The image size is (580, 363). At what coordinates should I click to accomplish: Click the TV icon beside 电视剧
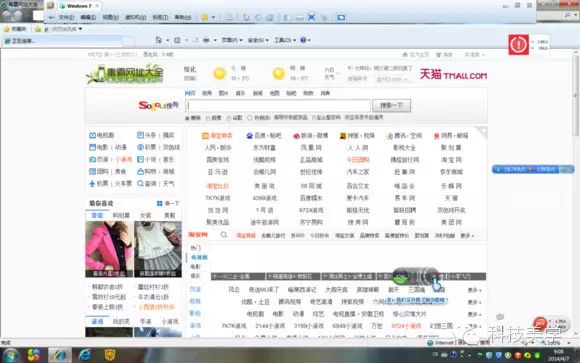pyautogui.click(x=92, y=135)
